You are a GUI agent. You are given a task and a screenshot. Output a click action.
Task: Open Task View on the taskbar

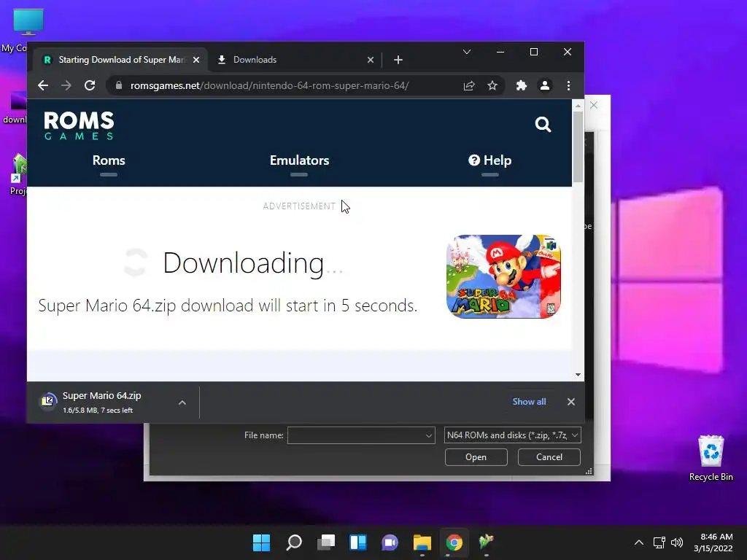[x=326, y=542]
